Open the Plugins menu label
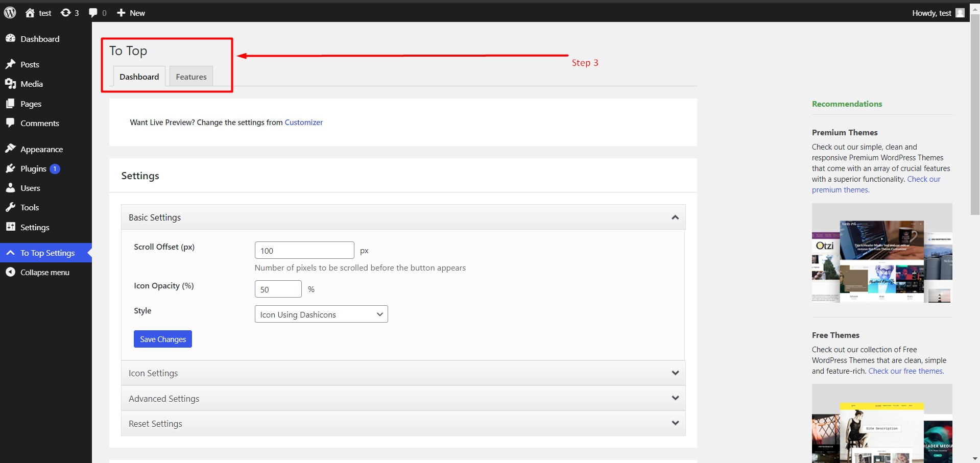Image resolution: width=980 pixels, height=463 pixels. click(33, 169)
